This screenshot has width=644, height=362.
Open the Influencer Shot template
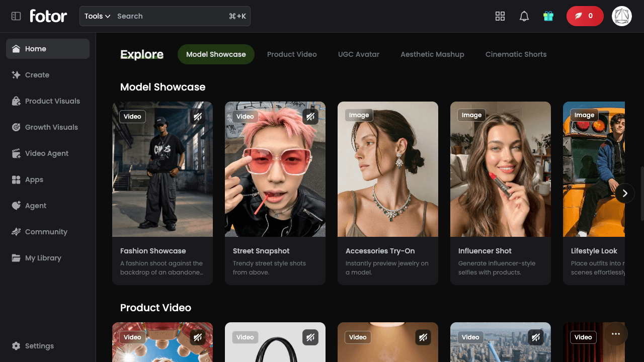coord(501,193)
